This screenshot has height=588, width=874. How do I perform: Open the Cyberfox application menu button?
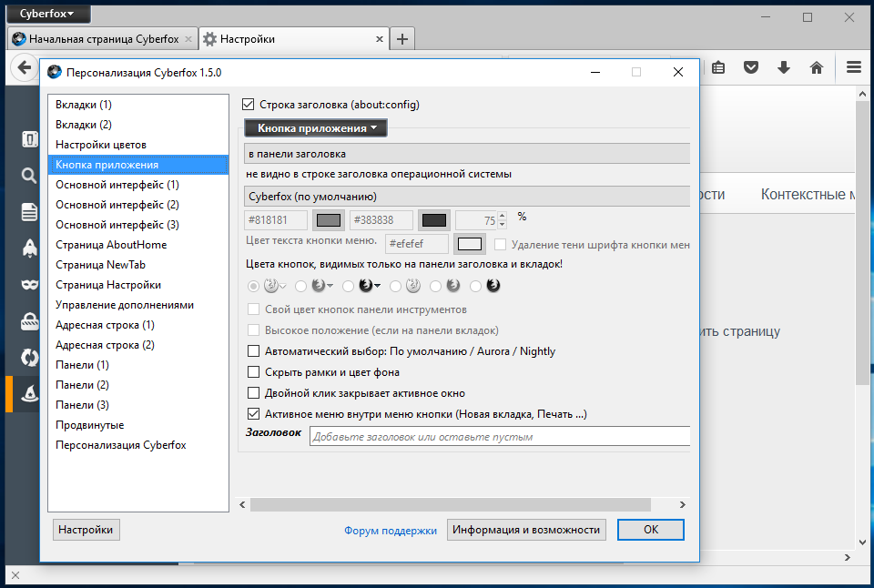47,14
